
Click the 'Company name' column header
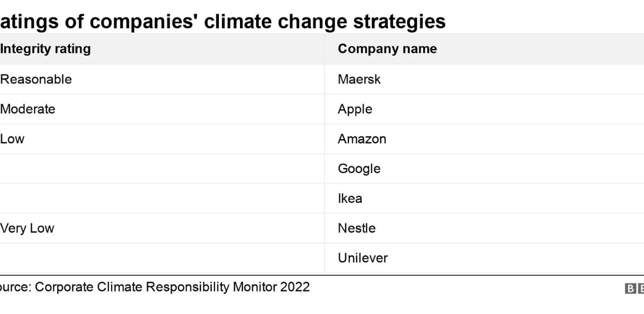(x=387, y=49)
